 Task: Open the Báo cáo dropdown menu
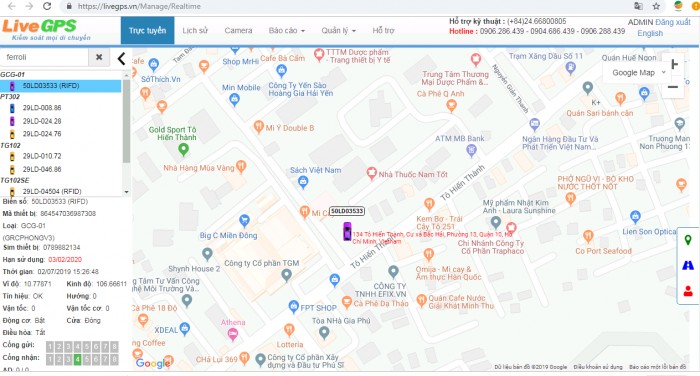click(x=287, y=30)
